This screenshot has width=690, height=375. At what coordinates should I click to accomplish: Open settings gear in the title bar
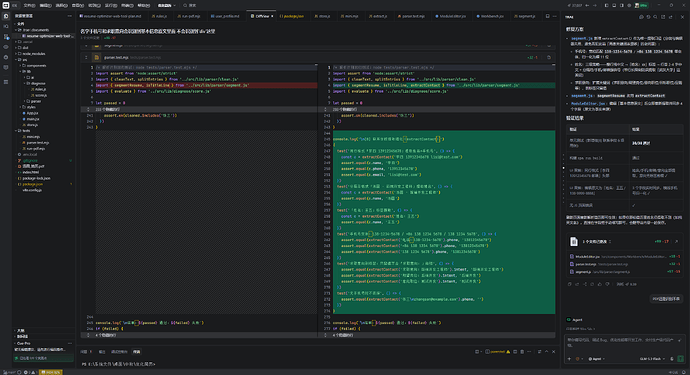click(x=629, y=5)
